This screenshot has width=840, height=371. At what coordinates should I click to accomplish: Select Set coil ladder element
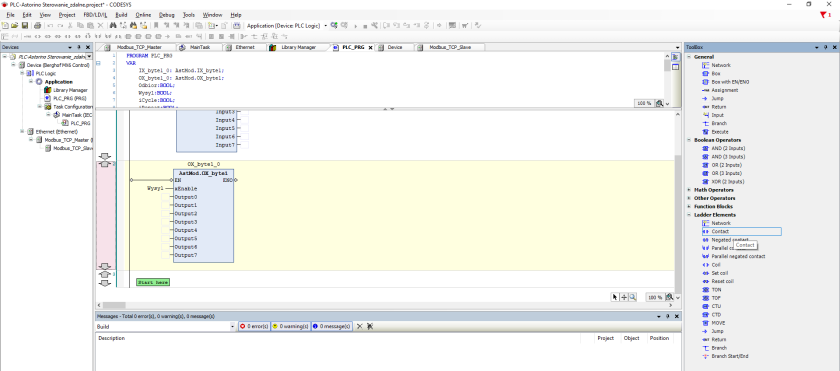(719, 273)
